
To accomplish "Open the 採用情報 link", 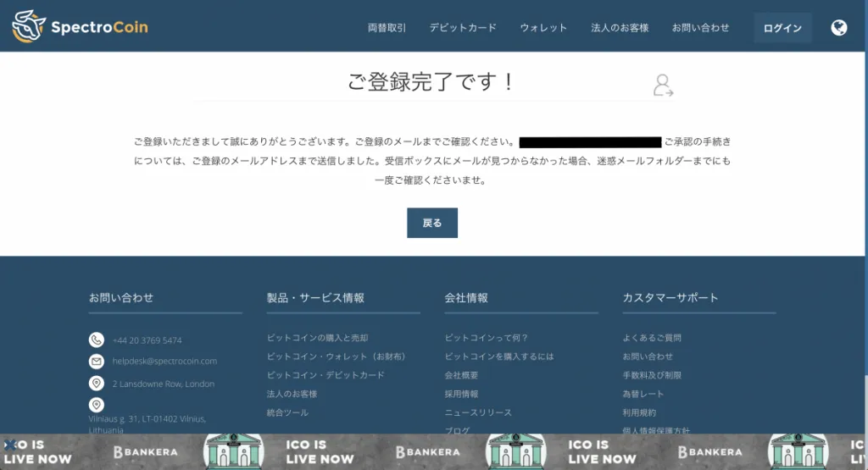I will point(461,394).
